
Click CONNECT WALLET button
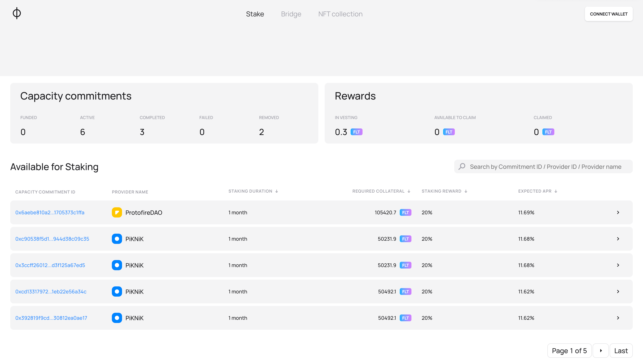(609, 14)
